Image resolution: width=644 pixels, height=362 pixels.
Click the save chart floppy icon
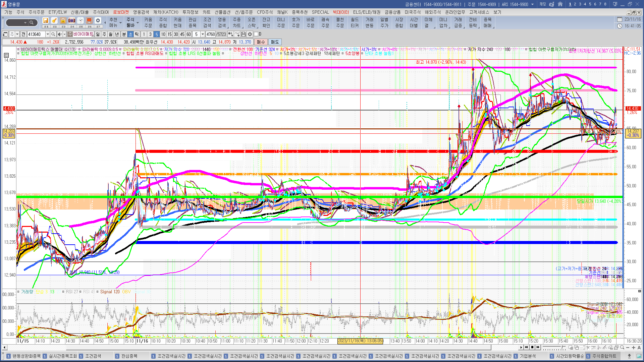pos(244,34)
